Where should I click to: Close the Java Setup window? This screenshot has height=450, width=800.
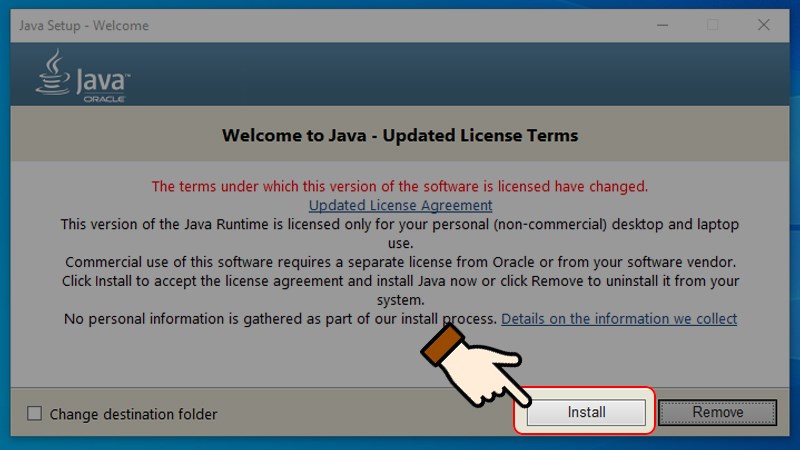click(x=763, y=25)
